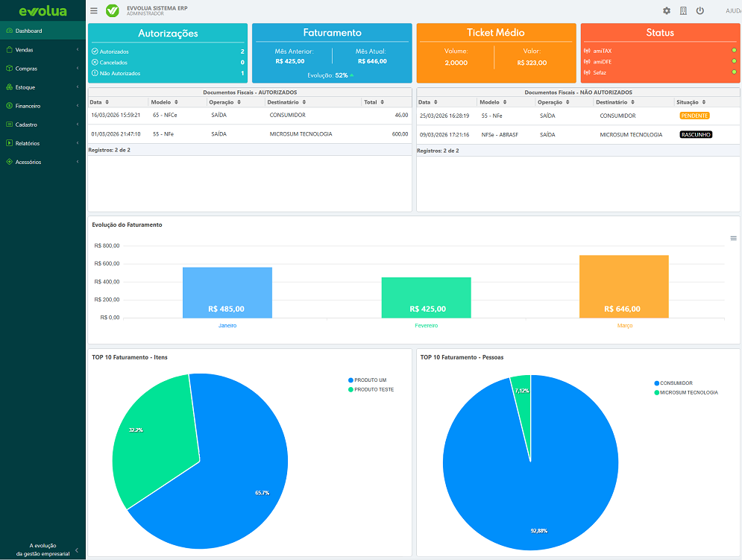Open the Relatórios menu
The height and width of the screenshot is (560, 742).
pyautogui.click(x=43, y=143)
